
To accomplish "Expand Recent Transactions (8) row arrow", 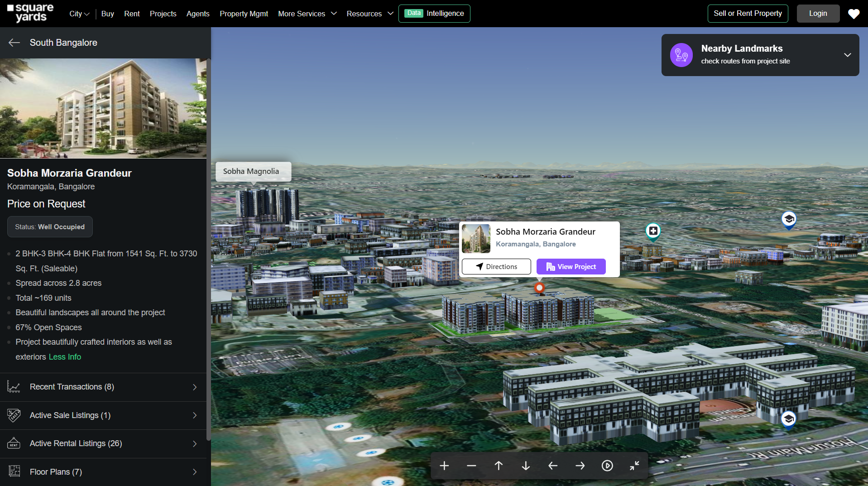I will tap(195, 387).
